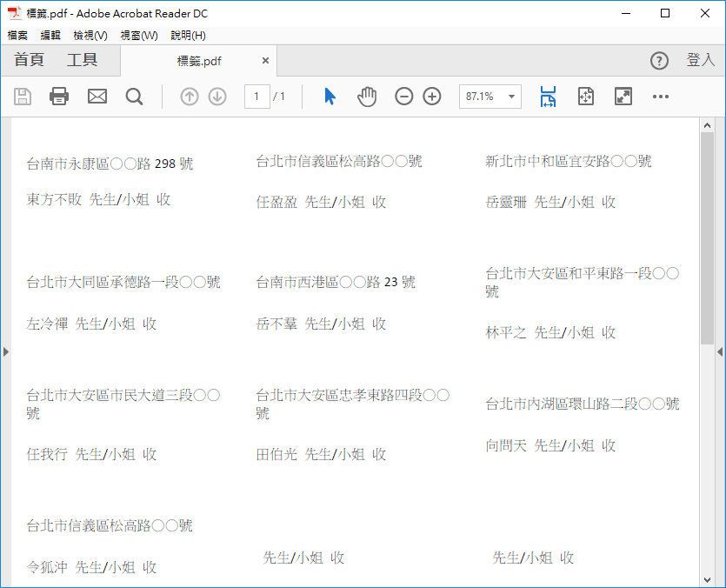This screenshot has height=588, width=726.
Task: Zoom in on the page
Action: tap(432, 97)
